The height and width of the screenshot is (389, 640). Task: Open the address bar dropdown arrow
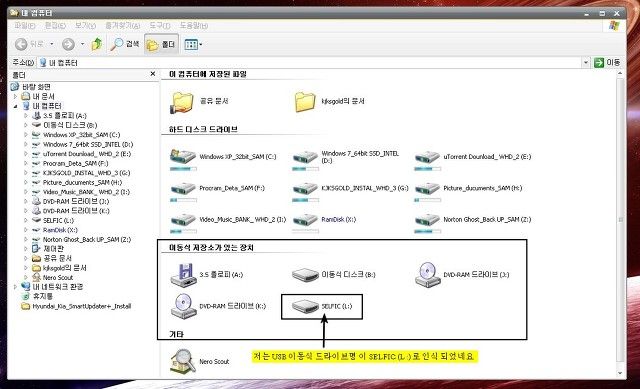point(586,62)
